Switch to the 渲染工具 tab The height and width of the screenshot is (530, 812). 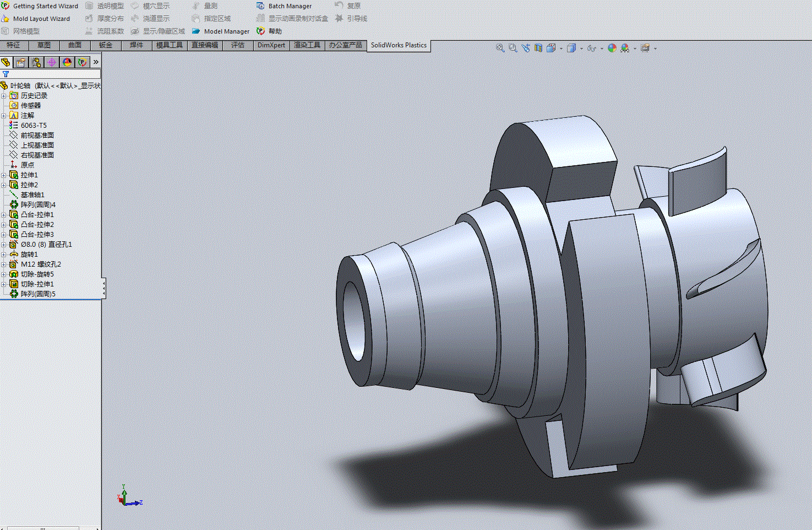[x=307, y=45]
